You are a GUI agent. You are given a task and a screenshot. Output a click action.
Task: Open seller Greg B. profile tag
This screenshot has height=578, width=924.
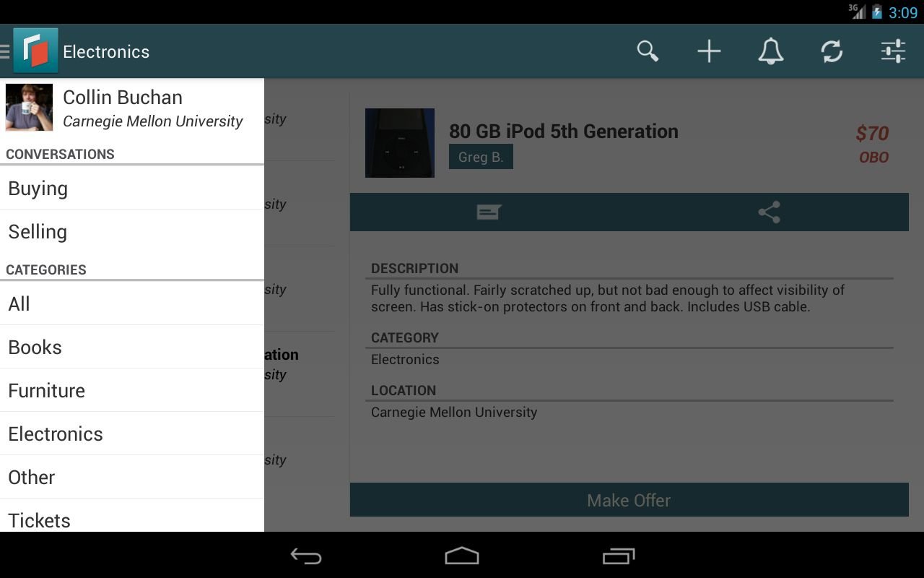point(481,157)
